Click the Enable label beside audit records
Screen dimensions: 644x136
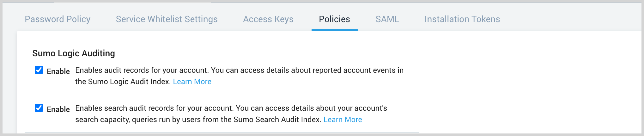click(x=58, y=71)
